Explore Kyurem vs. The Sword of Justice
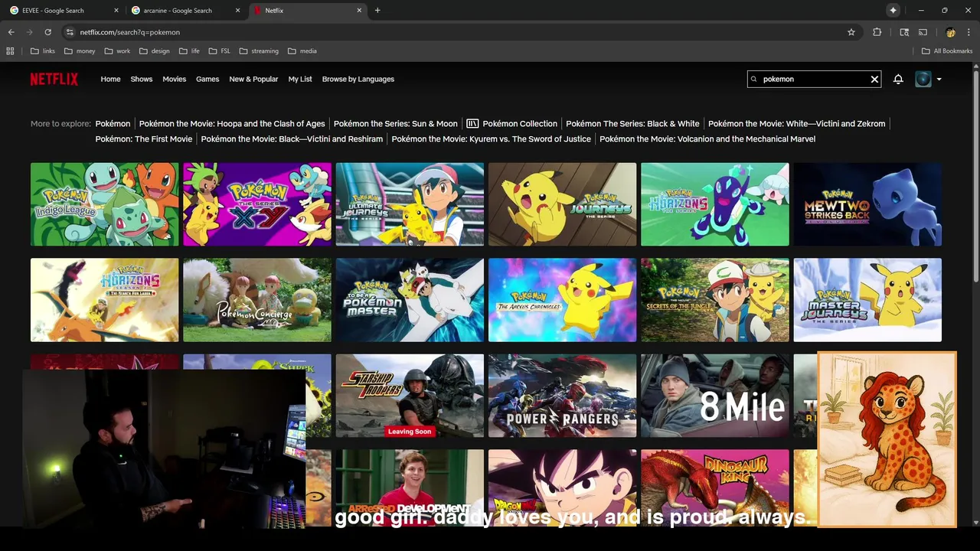980x551 pixels. [491, 139]
